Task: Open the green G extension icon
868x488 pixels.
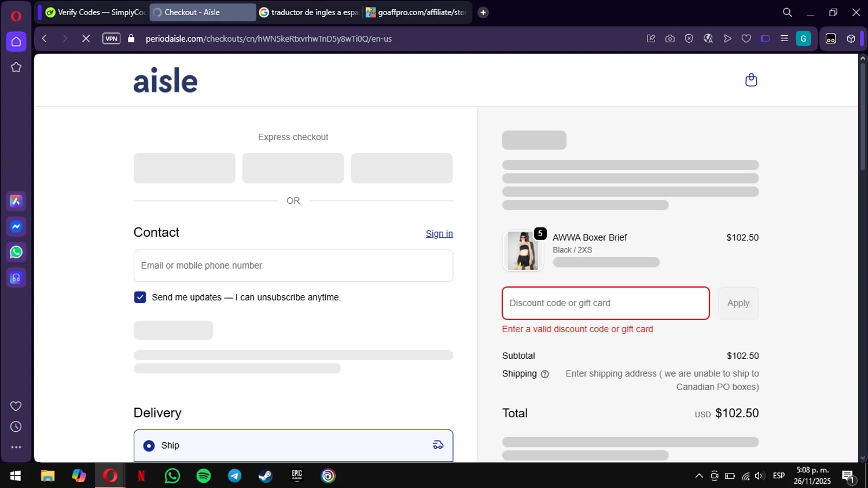Action: pos(804,39)
